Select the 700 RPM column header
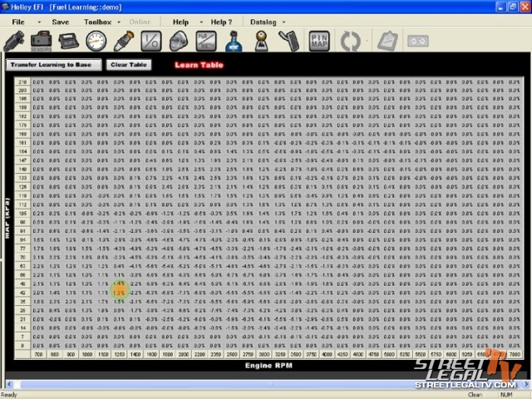Viewport: 532px width, 399px height. tap(39, 354)
